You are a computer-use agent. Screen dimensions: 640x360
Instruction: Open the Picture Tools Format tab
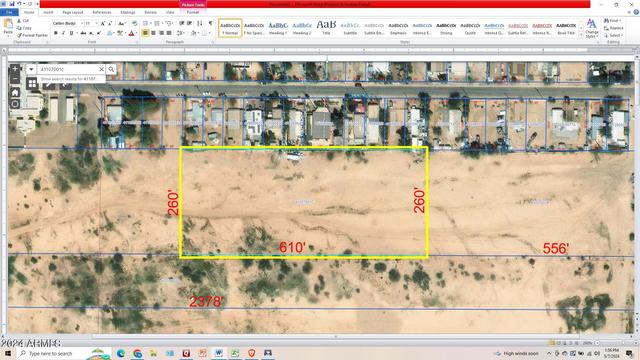pos(193,12)
